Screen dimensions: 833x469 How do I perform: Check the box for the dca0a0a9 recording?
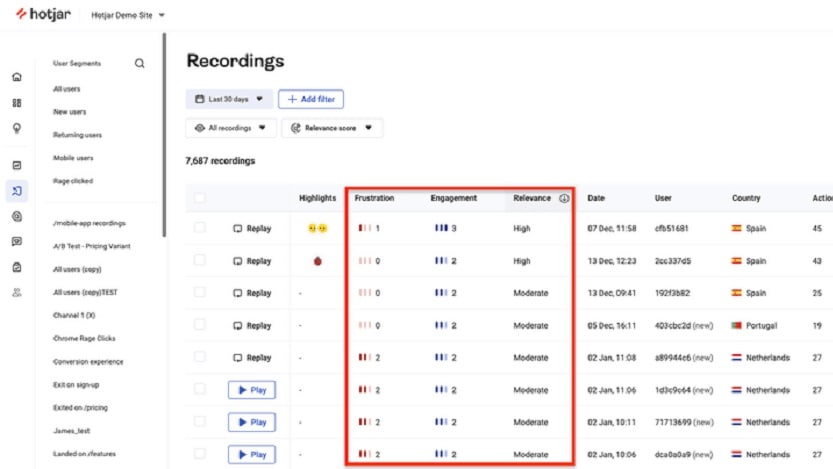click(200, 454)
